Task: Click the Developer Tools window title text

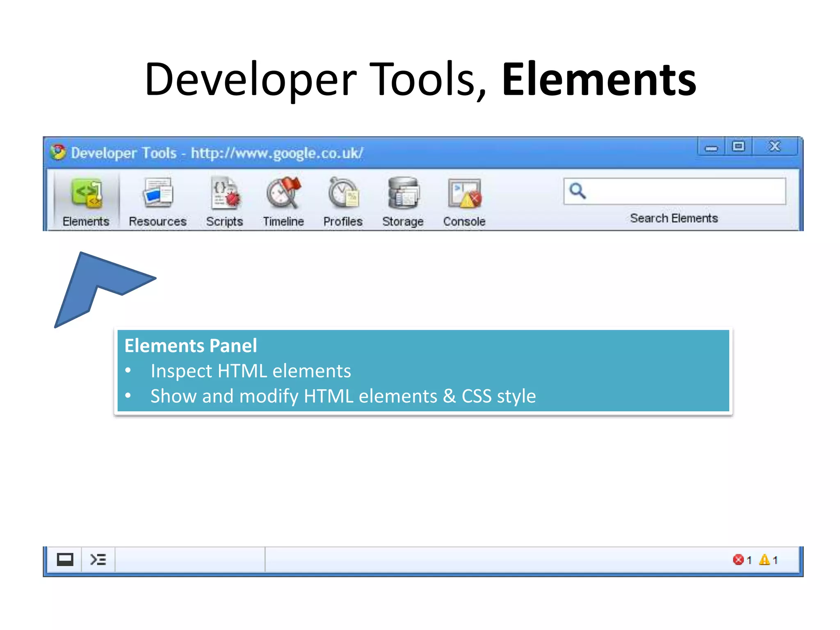Action: [217, 153]
